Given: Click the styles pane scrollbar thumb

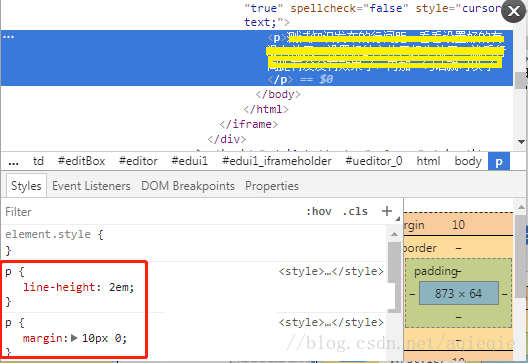Looking at the screenshot, I should tap(394, 277).
